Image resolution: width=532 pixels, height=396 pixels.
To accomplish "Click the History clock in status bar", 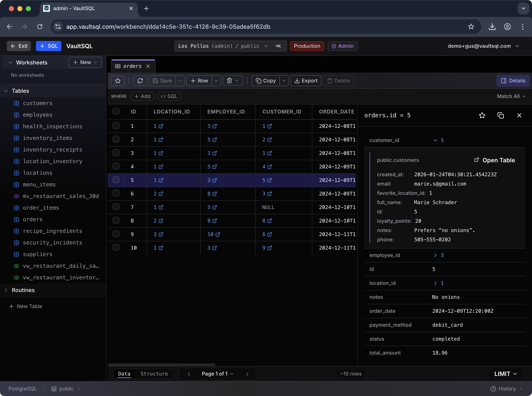I will click(493, 389).
